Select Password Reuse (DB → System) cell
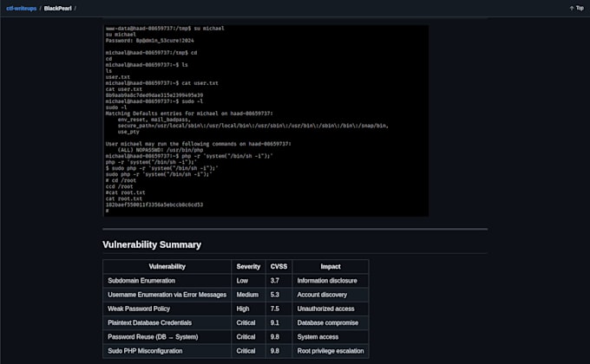This screenshot has width=590, height=364. click(x=167, y=337)
